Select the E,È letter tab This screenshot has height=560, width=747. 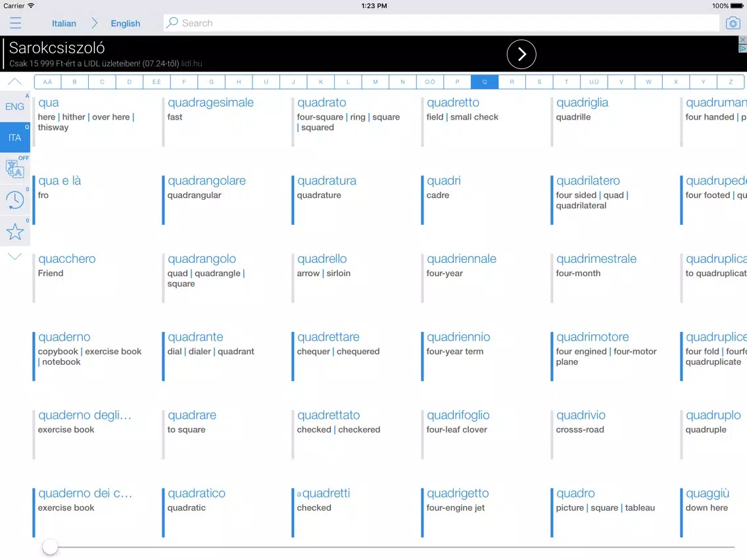pos(157,82)
